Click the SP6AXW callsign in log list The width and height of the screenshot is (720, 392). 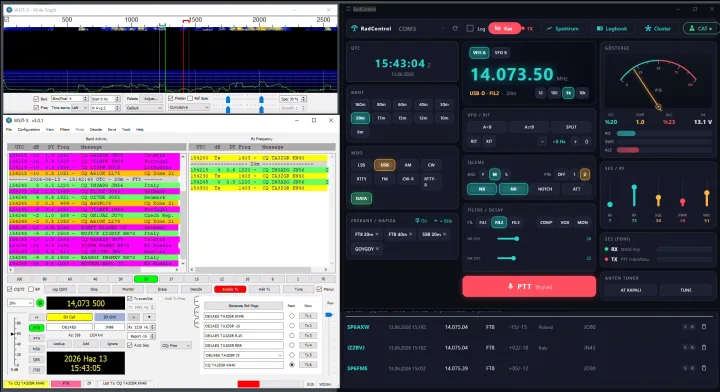point(359,327)
